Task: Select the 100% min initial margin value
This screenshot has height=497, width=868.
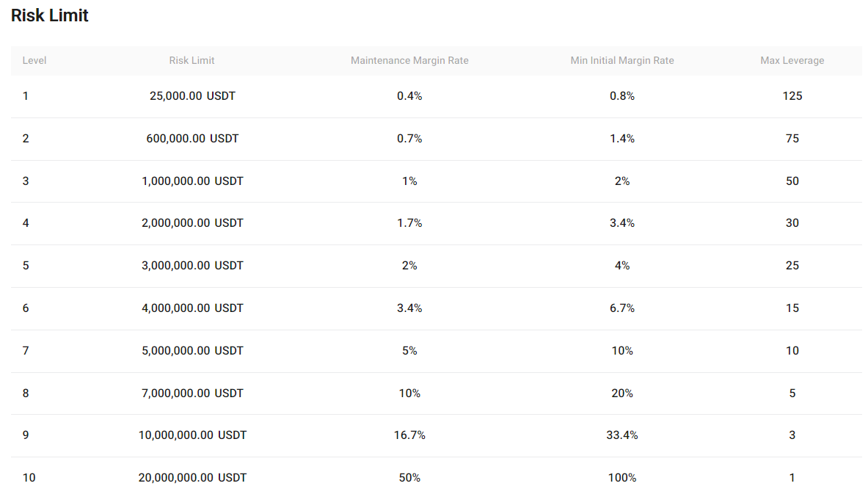Action: pos(622,478)
